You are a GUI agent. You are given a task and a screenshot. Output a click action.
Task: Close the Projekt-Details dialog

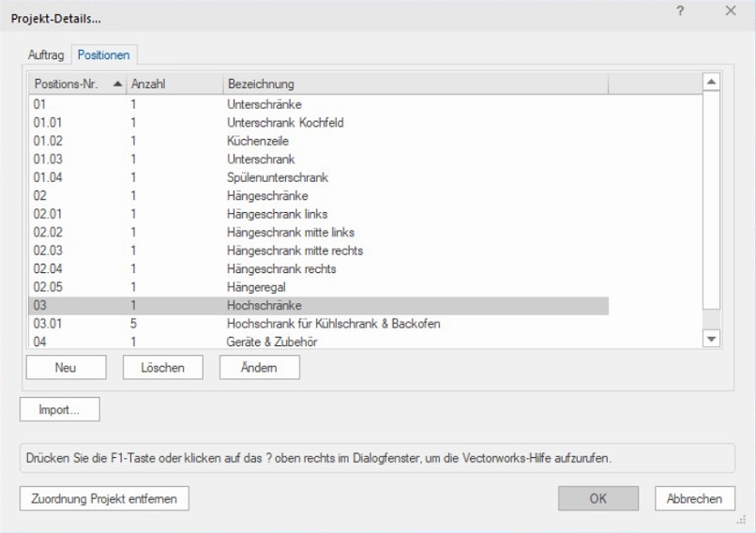[x=731, y=10]
